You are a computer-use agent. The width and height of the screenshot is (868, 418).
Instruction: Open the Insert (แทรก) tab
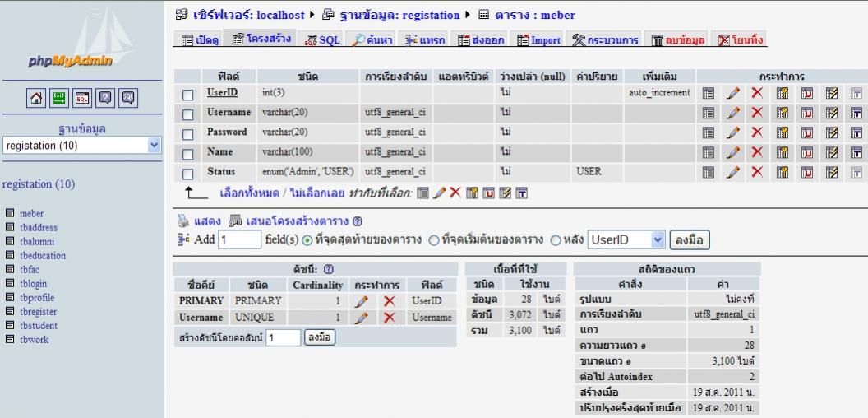tap(425, 40)
